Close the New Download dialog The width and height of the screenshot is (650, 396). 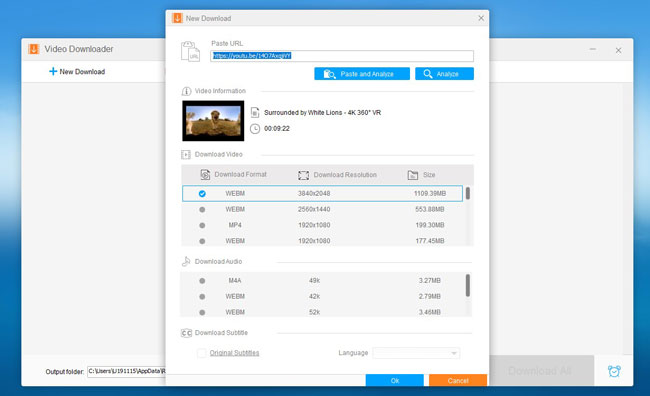click(x=481, y=18)
